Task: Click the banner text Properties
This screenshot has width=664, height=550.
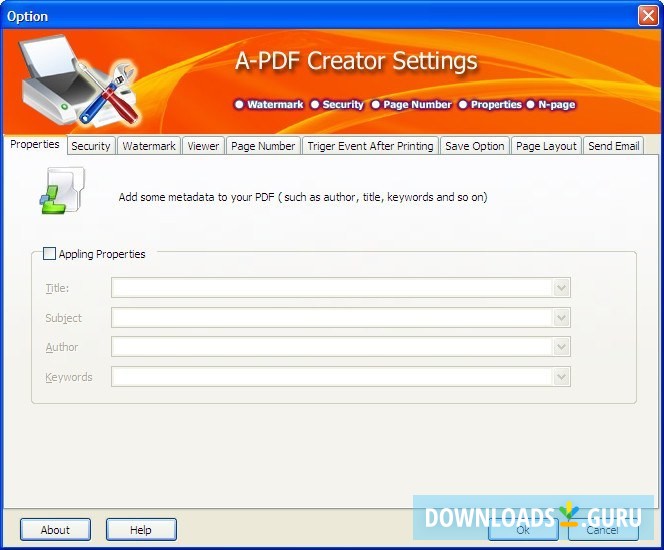Action: (x=496, y=104)
